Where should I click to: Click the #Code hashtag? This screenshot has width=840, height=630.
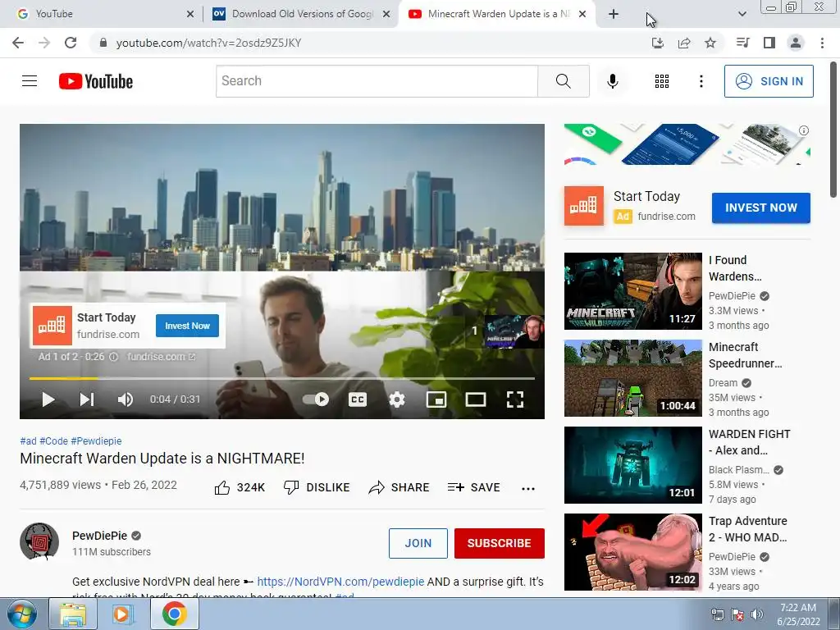pyautogui.click(x=53, y=441)
